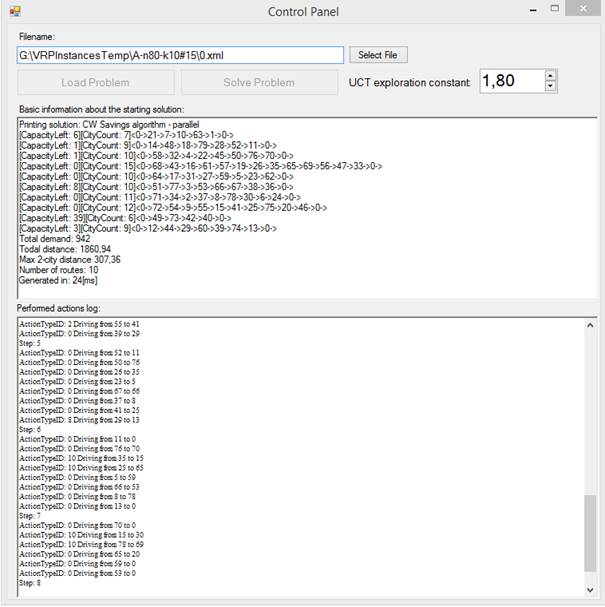Viewport: 605px width, 607px height.
Task: Click the 'Printing solution: CW Savings algorithm' line
Action: click(108, 123)
